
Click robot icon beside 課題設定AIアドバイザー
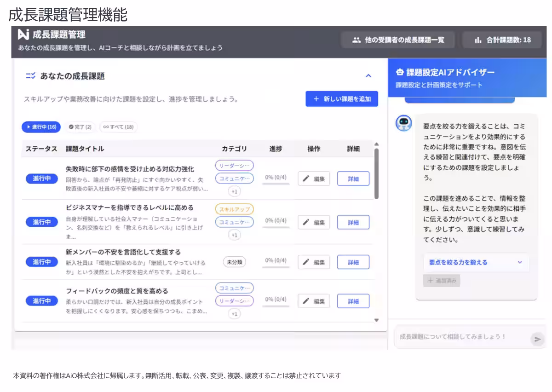(x=399, y=72)
